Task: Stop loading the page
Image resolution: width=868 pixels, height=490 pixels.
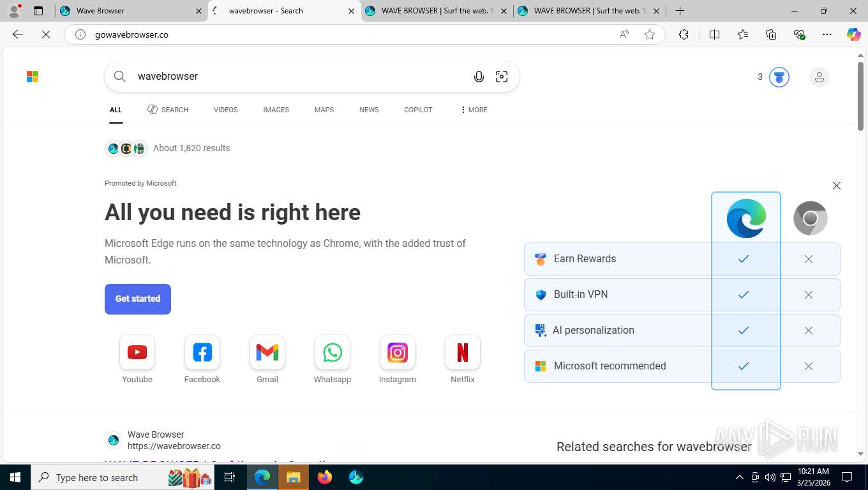Action: (x=46, y=34)
